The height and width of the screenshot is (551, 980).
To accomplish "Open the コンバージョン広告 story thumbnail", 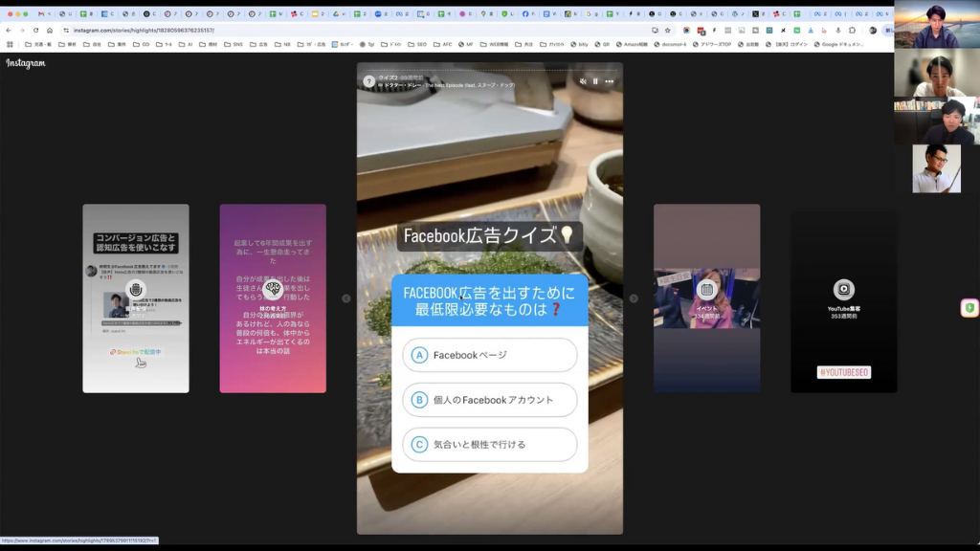I will coord(136,298).
